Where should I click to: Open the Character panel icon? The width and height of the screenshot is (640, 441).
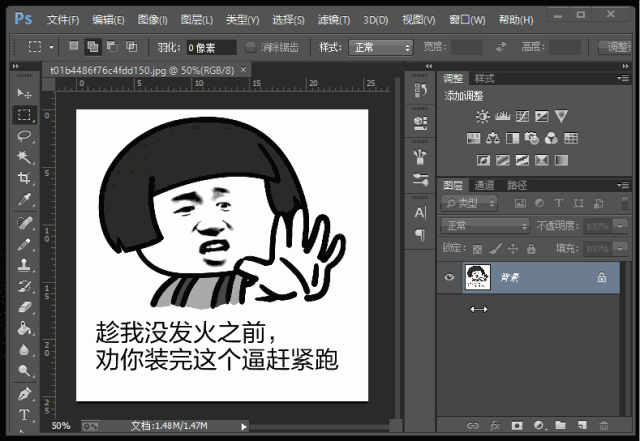(x=420, y=213)
